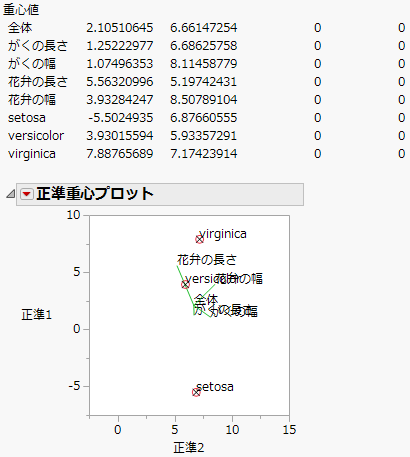410x457 pixels.
Task: Click the value 1.25222977
Action: click(120, 46)
